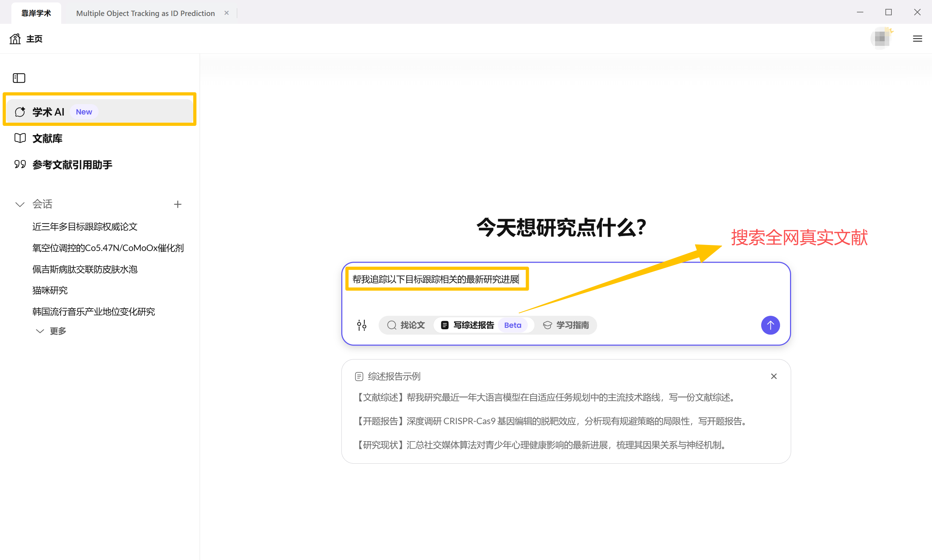Open the 学术 AI panel
Image resolution: width=932 pixels, height=560 pixels.
(x=48, y=111)
